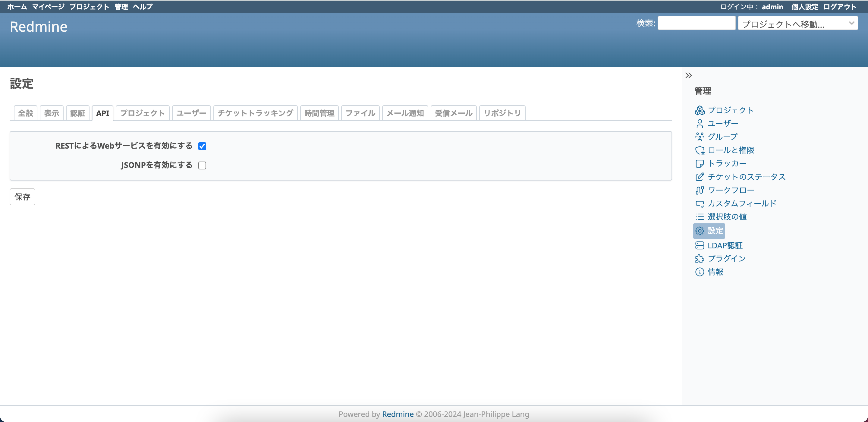868x422 pixels.
Task: Click the 保存 button
Action: [22, 197]
